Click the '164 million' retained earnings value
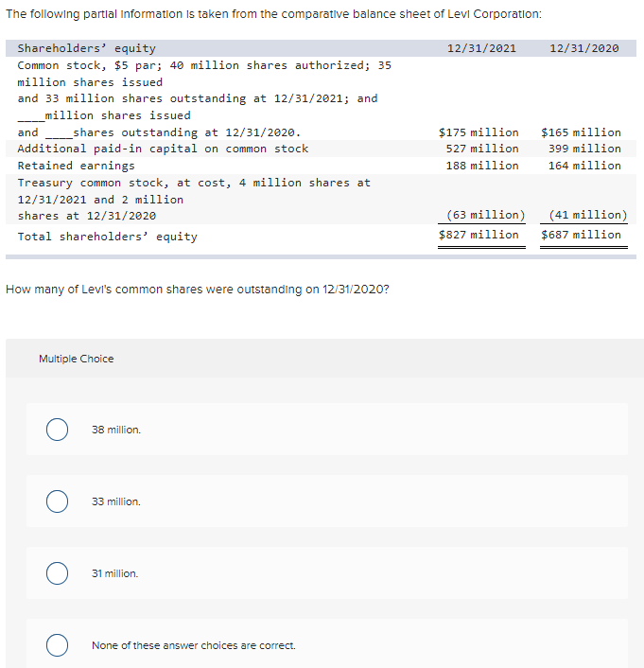This screenshot has width=644, height=668. (584, 166)
